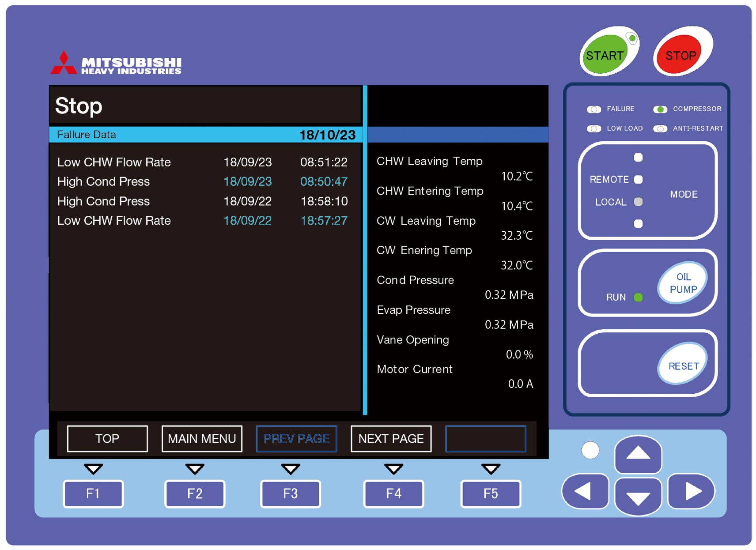
Task: Click the triangle marker above F1
Action: [93, 469]
